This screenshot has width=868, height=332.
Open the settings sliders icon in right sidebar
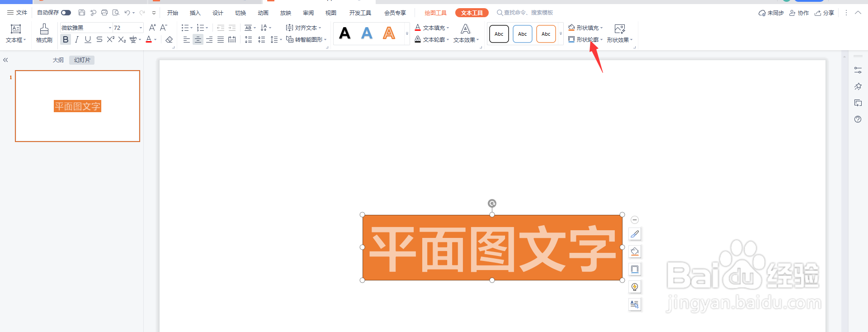[858, 70]
